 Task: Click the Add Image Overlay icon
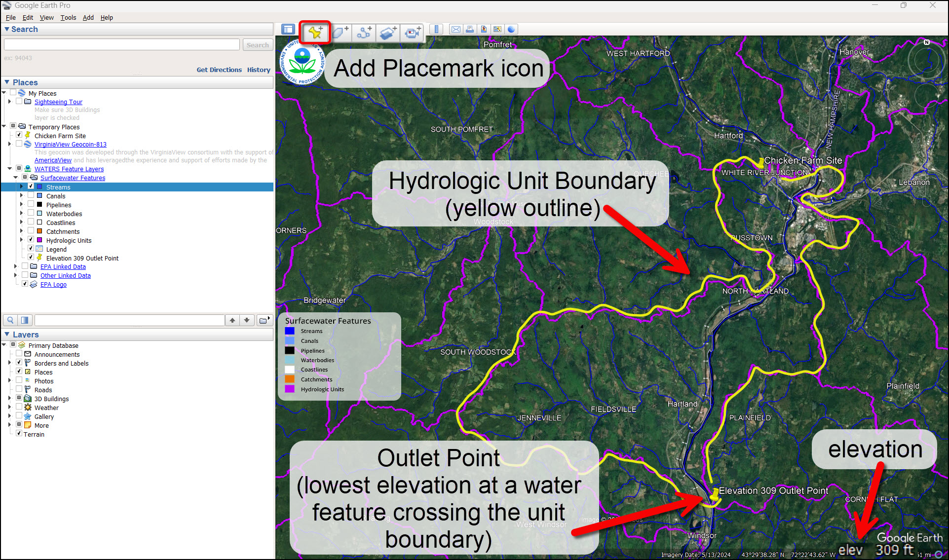coord(388,33)
